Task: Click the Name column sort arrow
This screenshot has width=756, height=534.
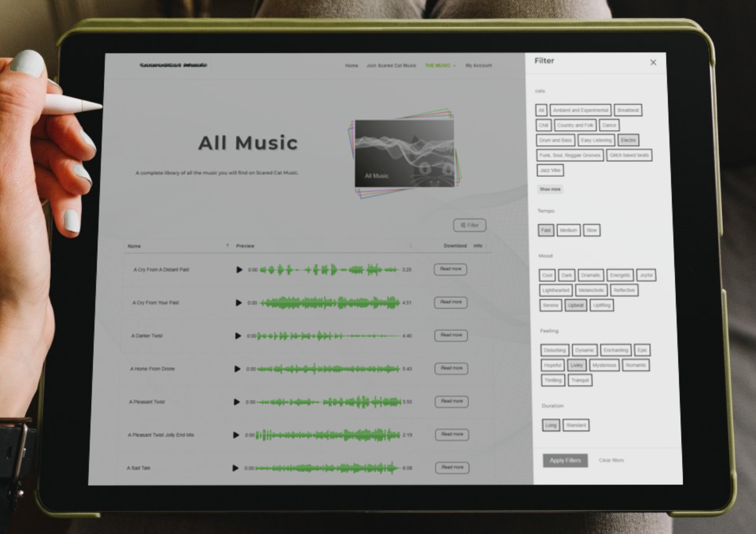Action: click(228, 245)
